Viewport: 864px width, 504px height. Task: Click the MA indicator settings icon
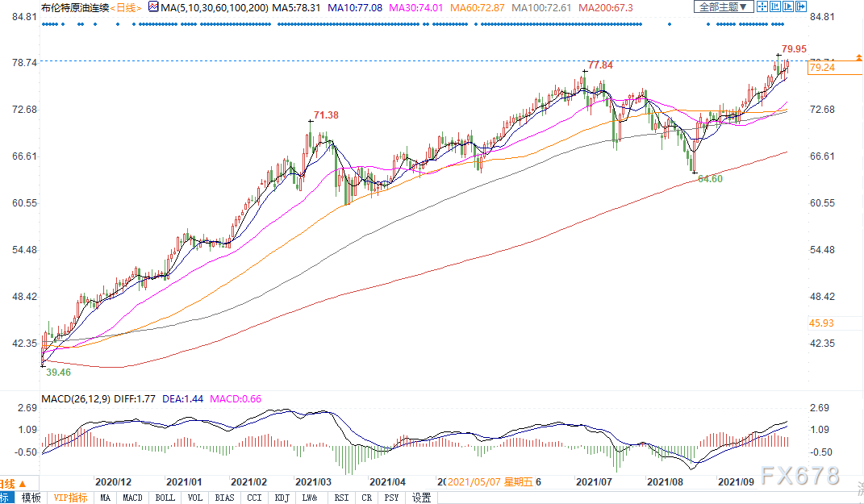153,7
